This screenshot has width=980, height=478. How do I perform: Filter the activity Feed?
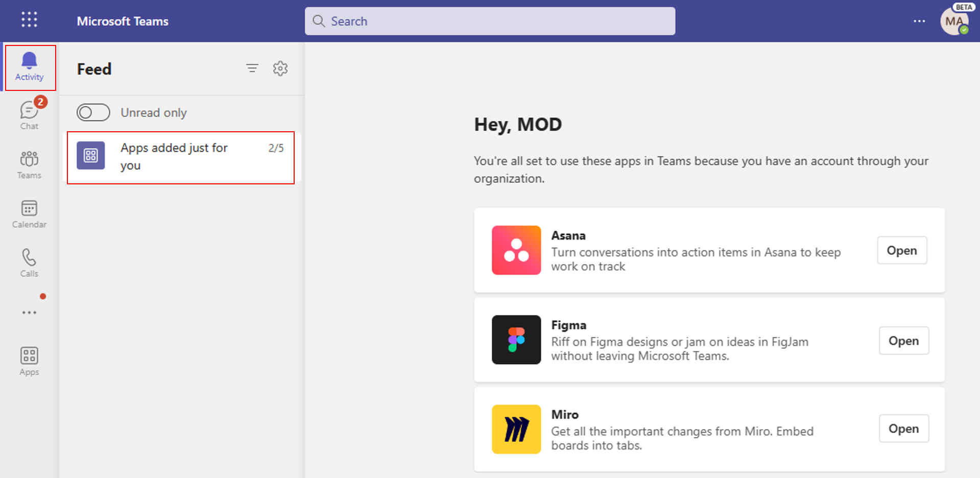click(252, 68)
